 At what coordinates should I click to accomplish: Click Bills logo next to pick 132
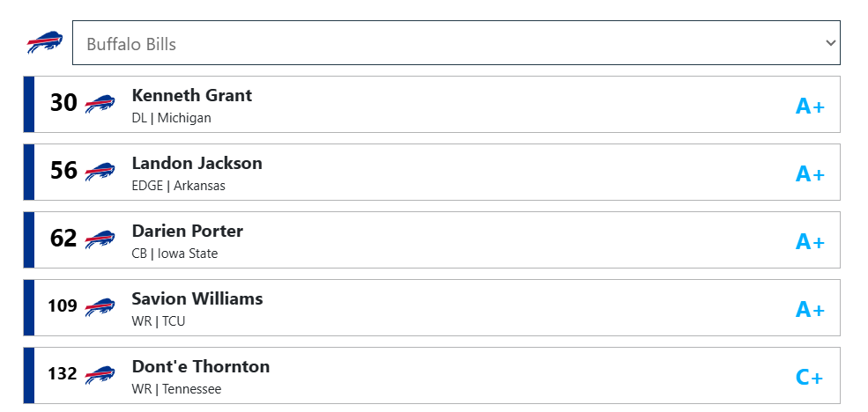(x=100, y=375)
